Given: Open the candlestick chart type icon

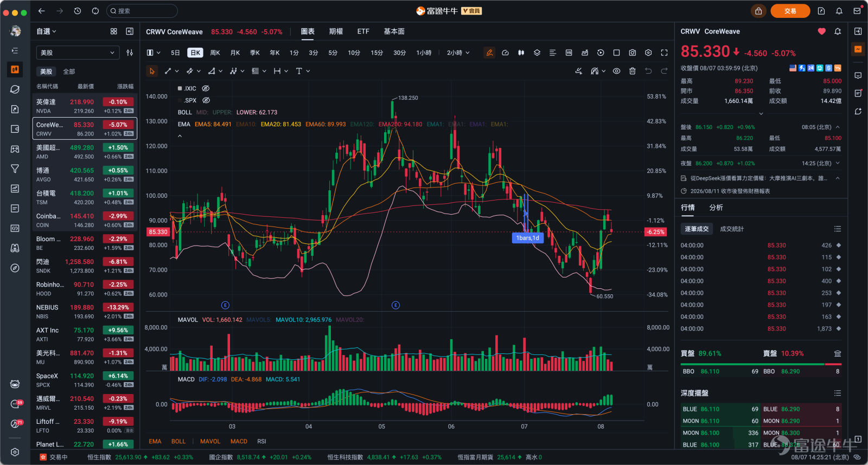Looking at the screenshot, I should pyautogui.click(x=521, y=53).
